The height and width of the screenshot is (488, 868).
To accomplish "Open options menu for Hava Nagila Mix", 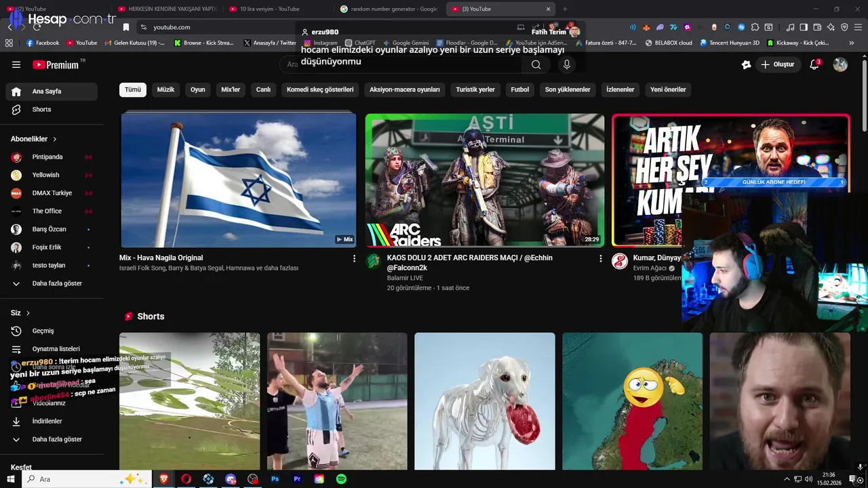I will click(x=354, y=258).
